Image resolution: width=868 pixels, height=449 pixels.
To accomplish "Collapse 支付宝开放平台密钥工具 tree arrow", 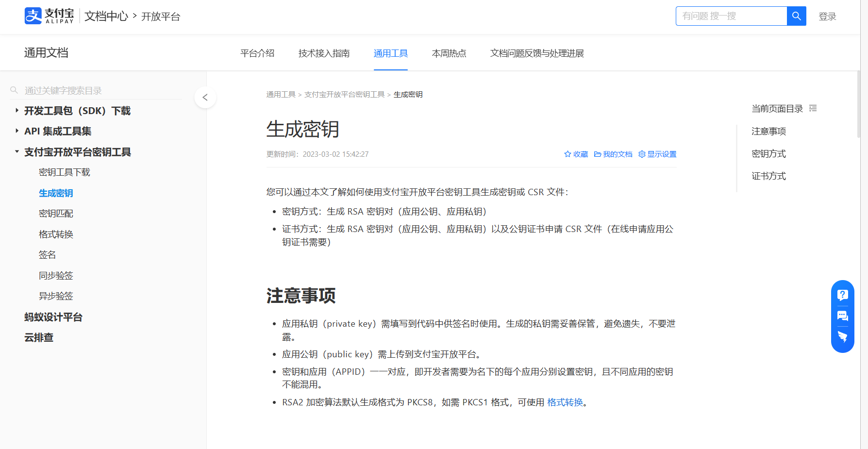I will pos(17,151).
